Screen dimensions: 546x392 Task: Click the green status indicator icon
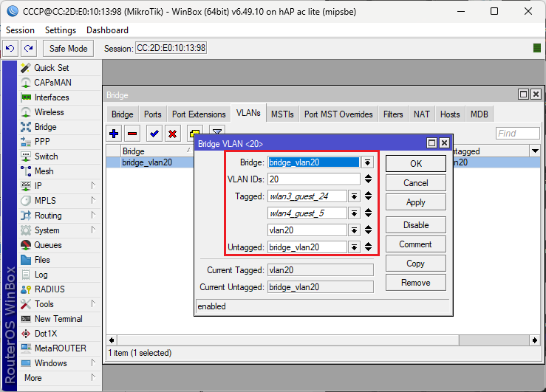pyautogui.click(x=537, y=48)
